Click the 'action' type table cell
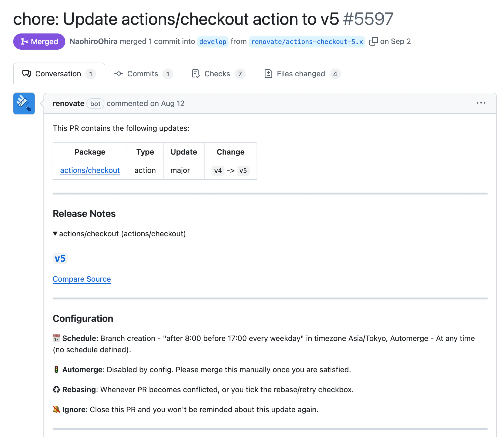504x437 pixels. coord(145,170)
